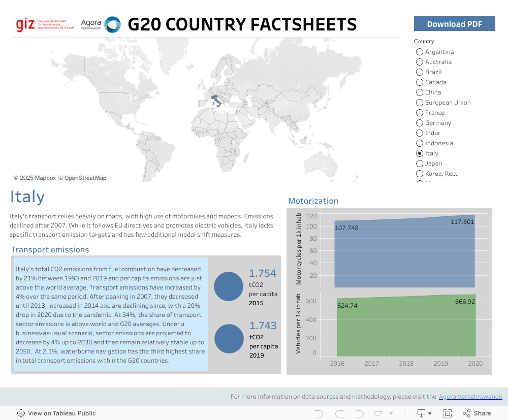
Task: Click the Transport emissions section heading
Action: [50, 250]
